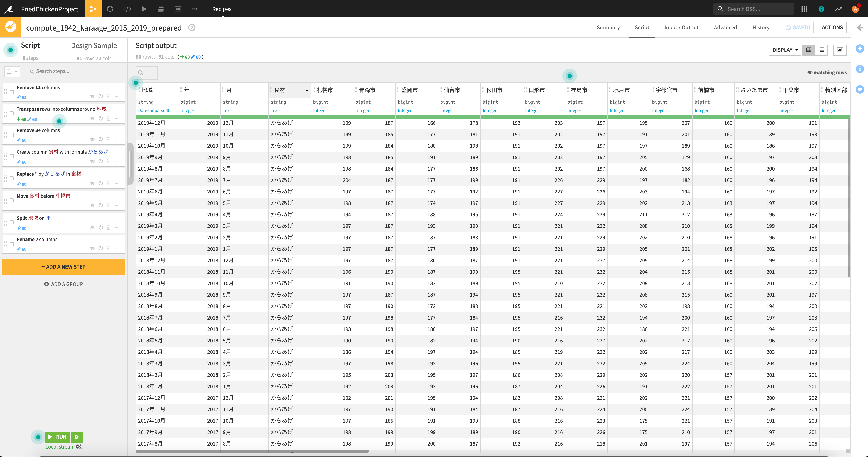This screenshot has width=868, height=457.
Task: Check the Remove 11 columns step checkbox
Action: [x=12, y=92]
